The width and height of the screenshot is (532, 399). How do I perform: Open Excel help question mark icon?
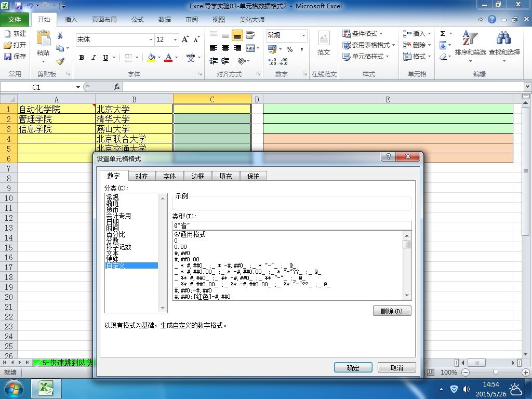pyautogui.click(x=492, y=19)
